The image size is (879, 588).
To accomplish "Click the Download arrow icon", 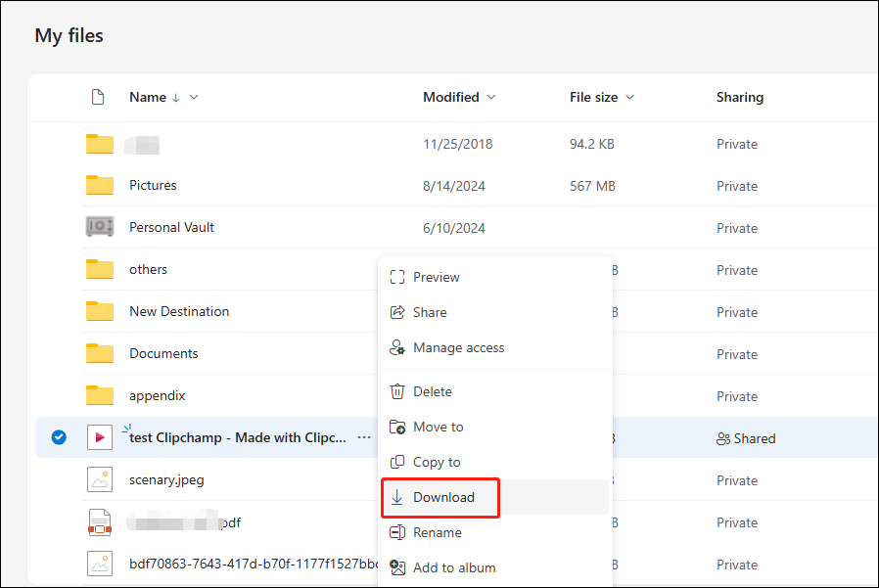I will (397, 497).
